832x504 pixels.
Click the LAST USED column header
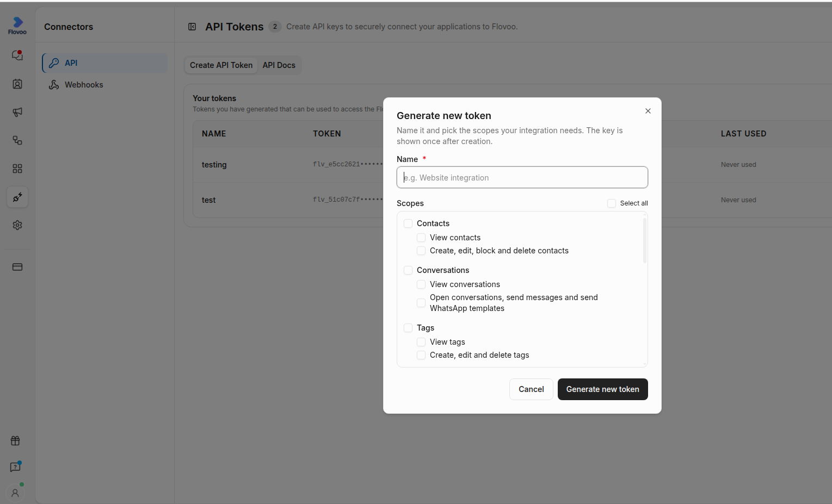pos(743,134)
